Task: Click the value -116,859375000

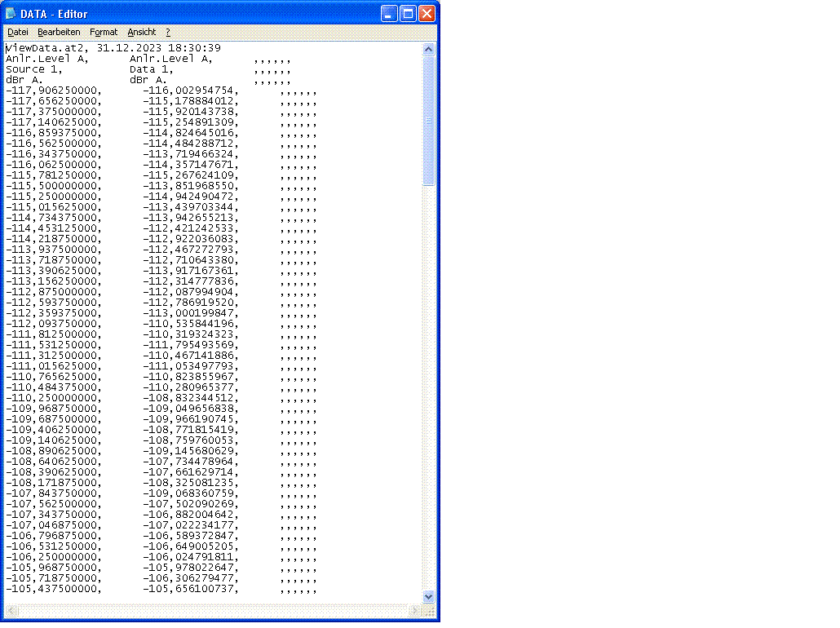Action: click(53, 133)
